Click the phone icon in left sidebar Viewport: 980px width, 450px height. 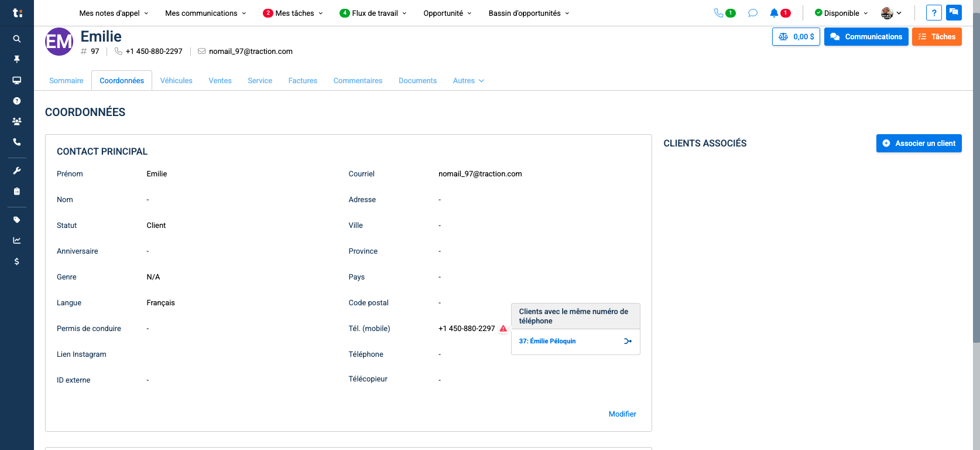coord(17,142)
